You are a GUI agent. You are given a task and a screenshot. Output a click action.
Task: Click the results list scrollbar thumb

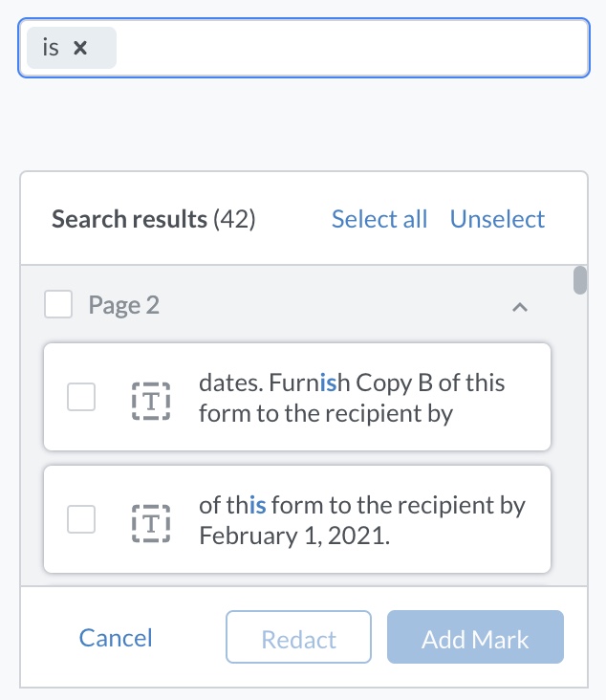click(579, 280)
